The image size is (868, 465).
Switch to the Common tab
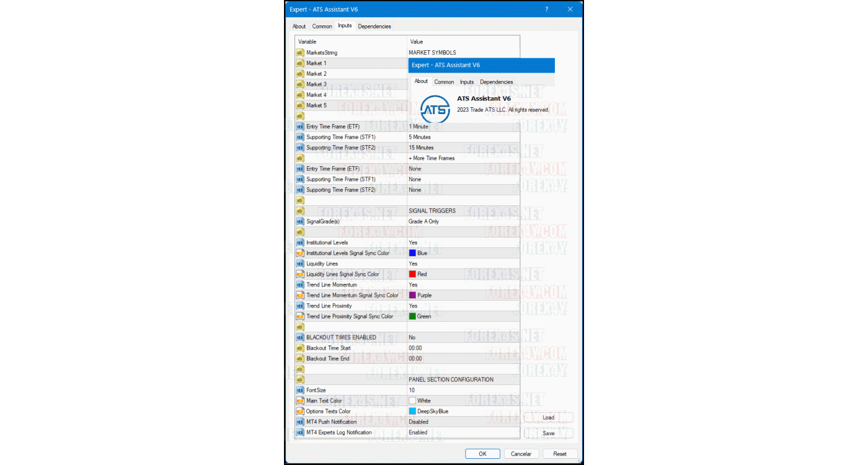click(x=322, y=26)
